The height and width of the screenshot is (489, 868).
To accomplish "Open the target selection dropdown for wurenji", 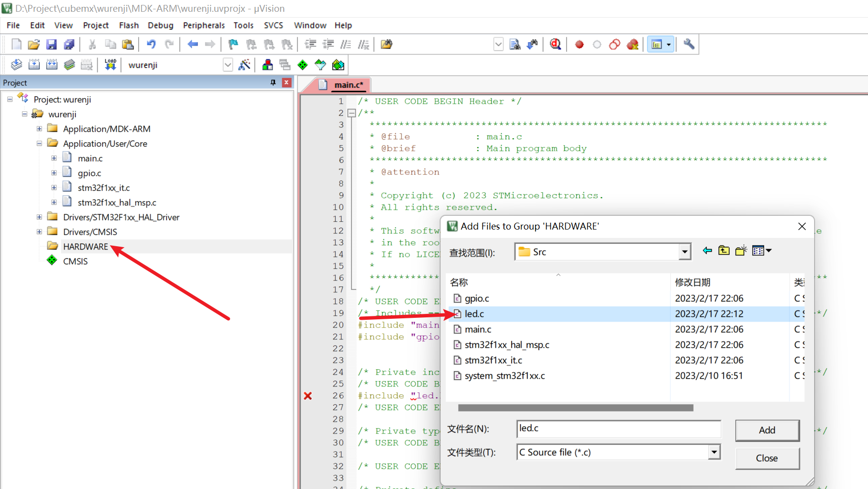I will click(227, 65).
